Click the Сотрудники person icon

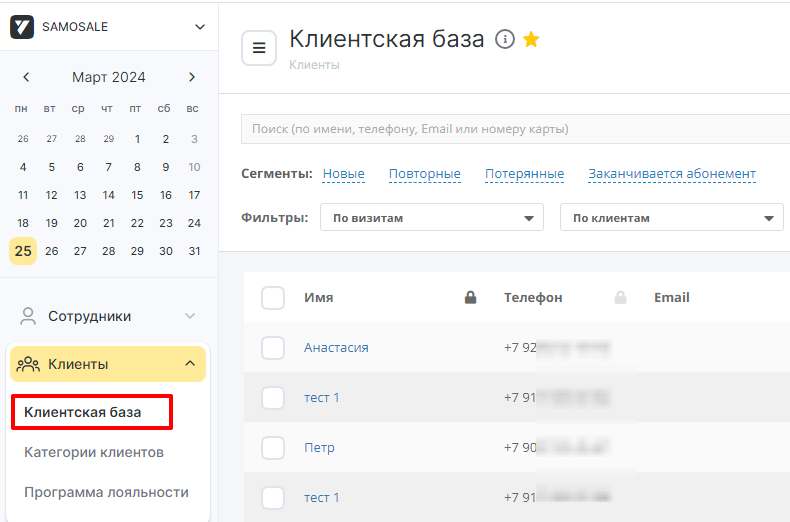(28, 316)
